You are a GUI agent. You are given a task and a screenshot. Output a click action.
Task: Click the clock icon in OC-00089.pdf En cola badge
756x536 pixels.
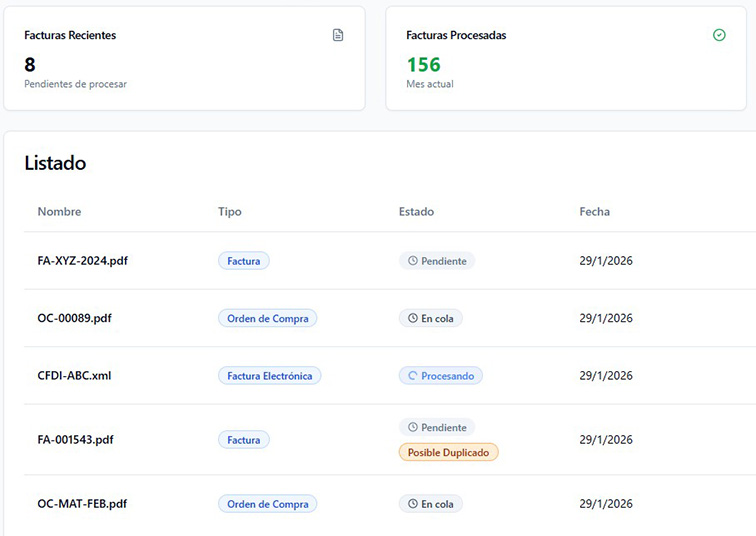pos(411,319)
